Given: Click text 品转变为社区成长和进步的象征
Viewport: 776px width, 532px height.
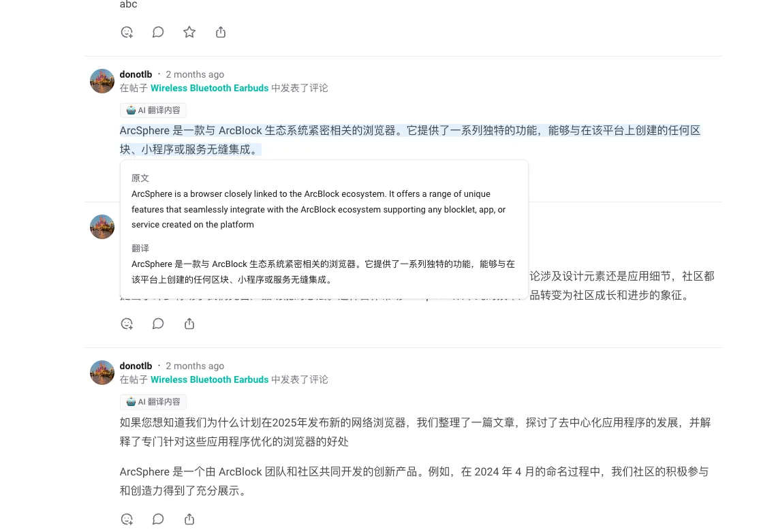Looking at the screenshot, I should tap(608, 296).
